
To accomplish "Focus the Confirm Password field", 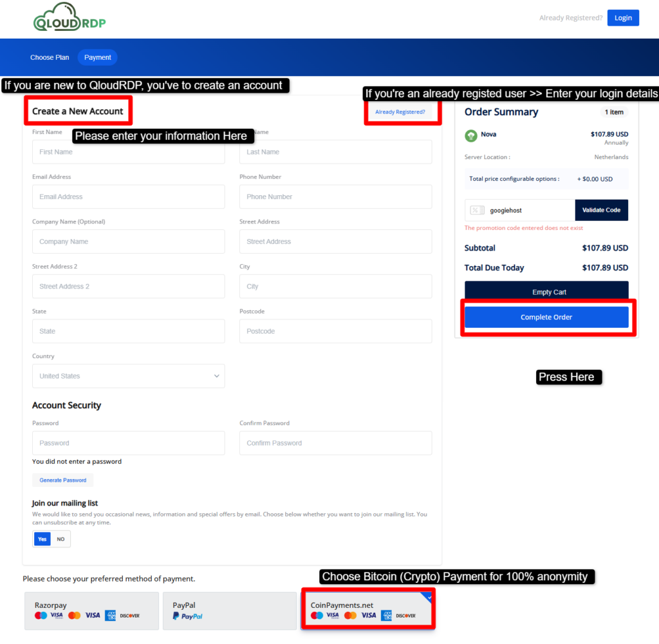I will [x=336, y=443].
